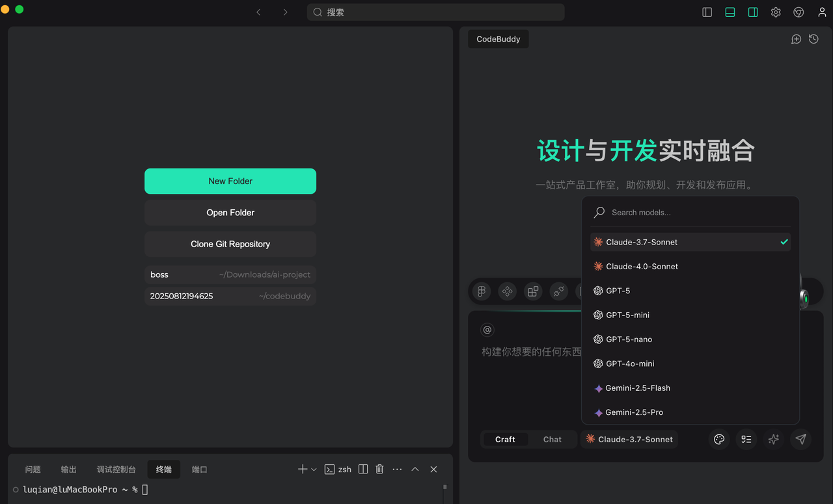
Task: Switch to the 输出 terminal tab
Action: pos(68,469)
